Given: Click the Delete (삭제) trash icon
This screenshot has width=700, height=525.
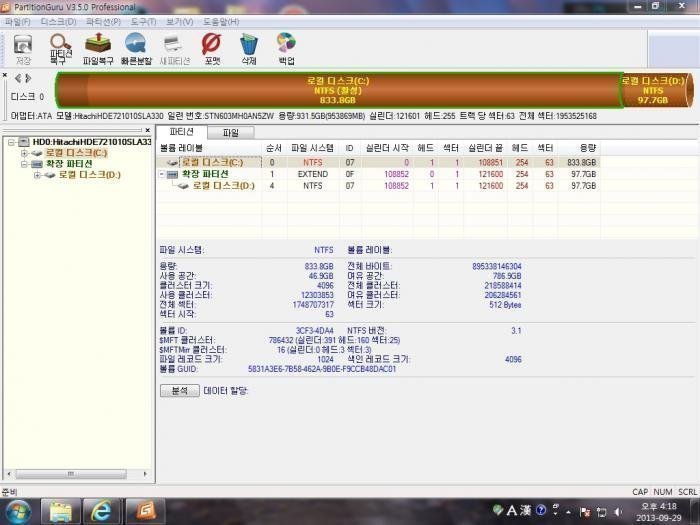Looking at the screenshot, I should [x=249, y=50].
